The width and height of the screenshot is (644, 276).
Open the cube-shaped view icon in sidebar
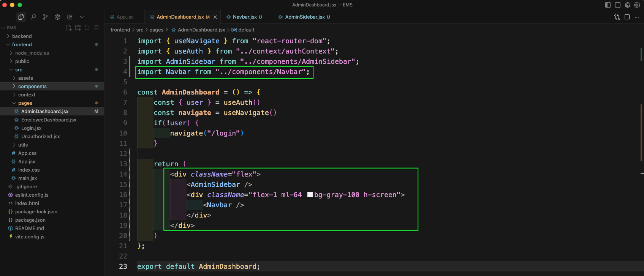pyautogui.click(x=58, y=17)
